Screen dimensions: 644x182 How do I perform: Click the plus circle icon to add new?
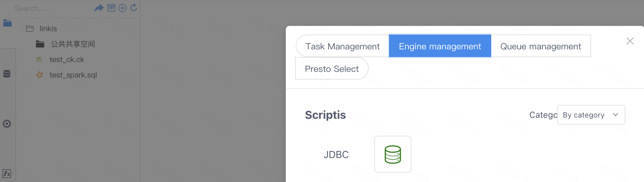point(122,8)
